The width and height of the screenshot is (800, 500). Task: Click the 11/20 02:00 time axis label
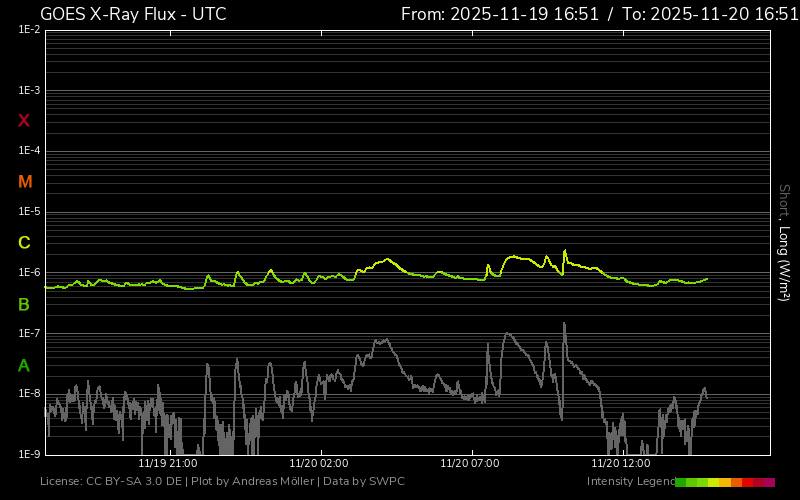(x=318, y=463)
